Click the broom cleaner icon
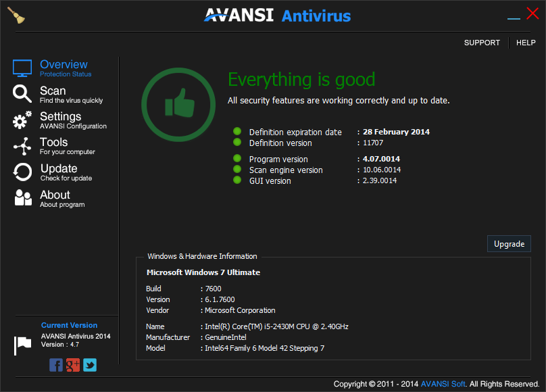546x392 pixels. pyautogui.click(x=16, y=16)
